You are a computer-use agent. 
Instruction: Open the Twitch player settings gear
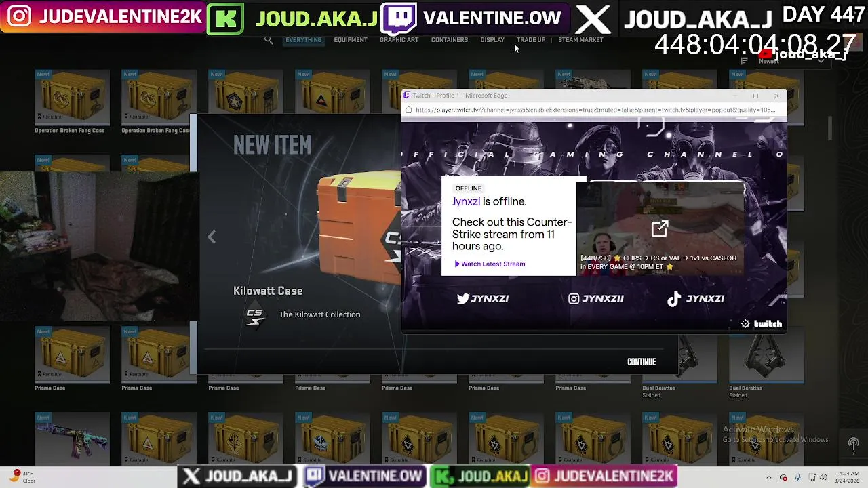(745, 324)
